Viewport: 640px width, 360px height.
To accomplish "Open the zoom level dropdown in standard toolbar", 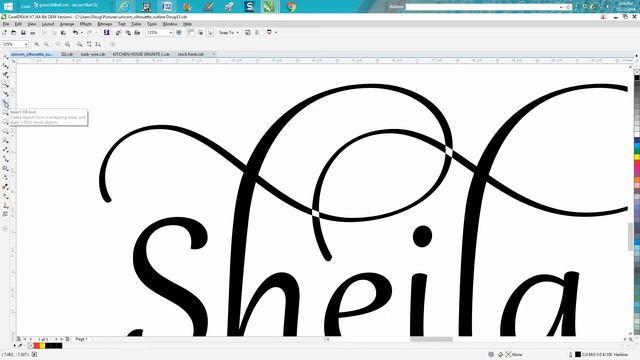I will click(171, 32).
